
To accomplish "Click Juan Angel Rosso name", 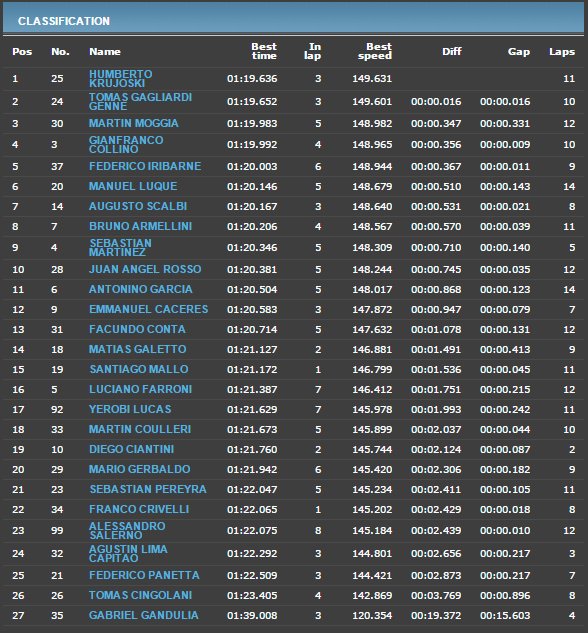I will point(145,269).
